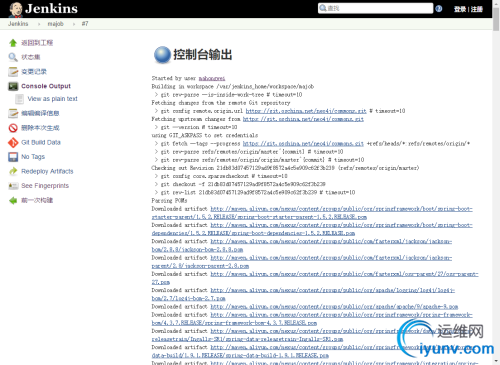Click the blue help icon beside search box

(x=439, y=8)
